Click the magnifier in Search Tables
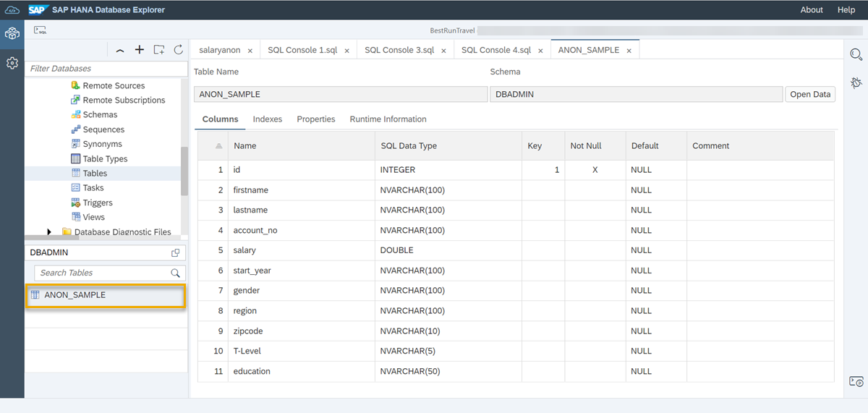 [x=175, y=273]
